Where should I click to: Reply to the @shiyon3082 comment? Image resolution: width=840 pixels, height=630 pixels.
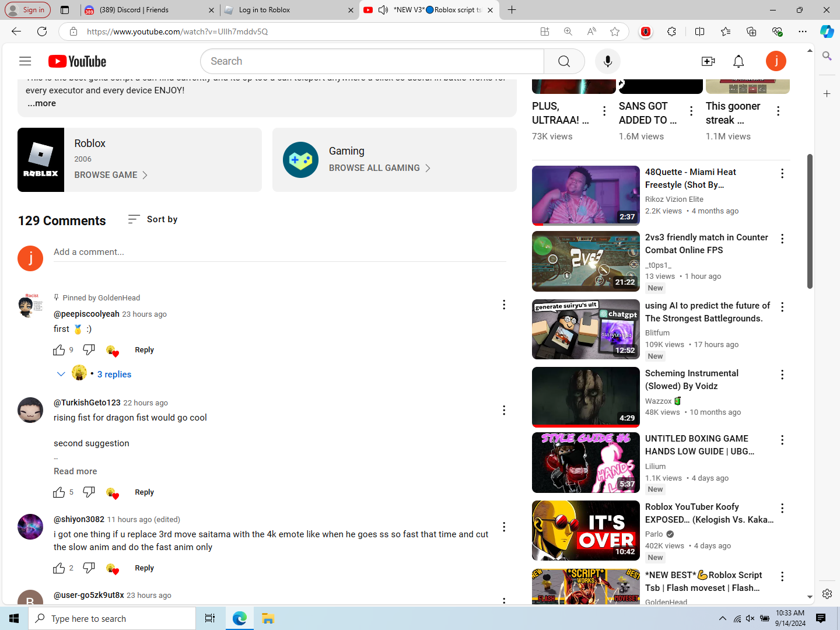(x=144, y=568)
